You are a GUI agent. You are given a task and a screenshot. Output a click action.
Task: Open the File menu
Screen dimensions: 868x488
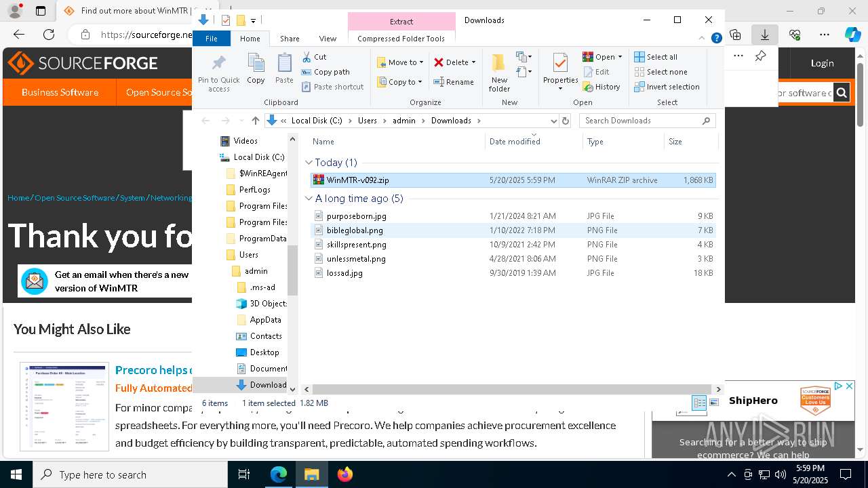212,39
